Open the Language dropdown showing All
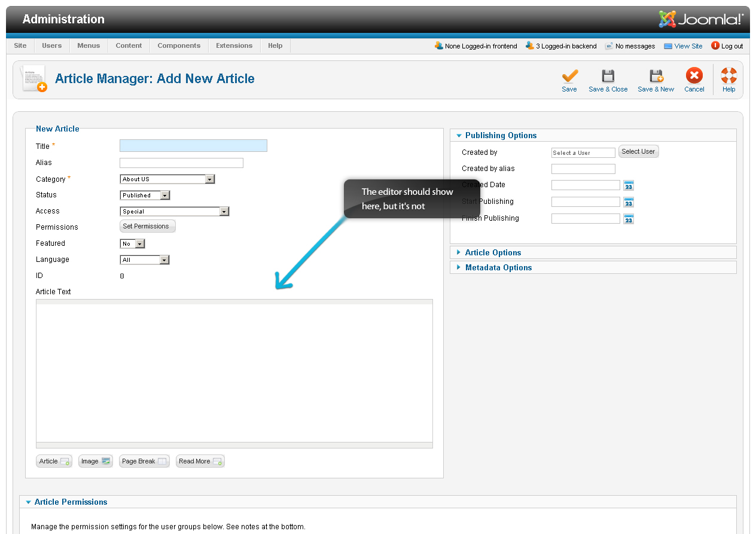This screenshot has width=756, height=534. pos(145,260)
